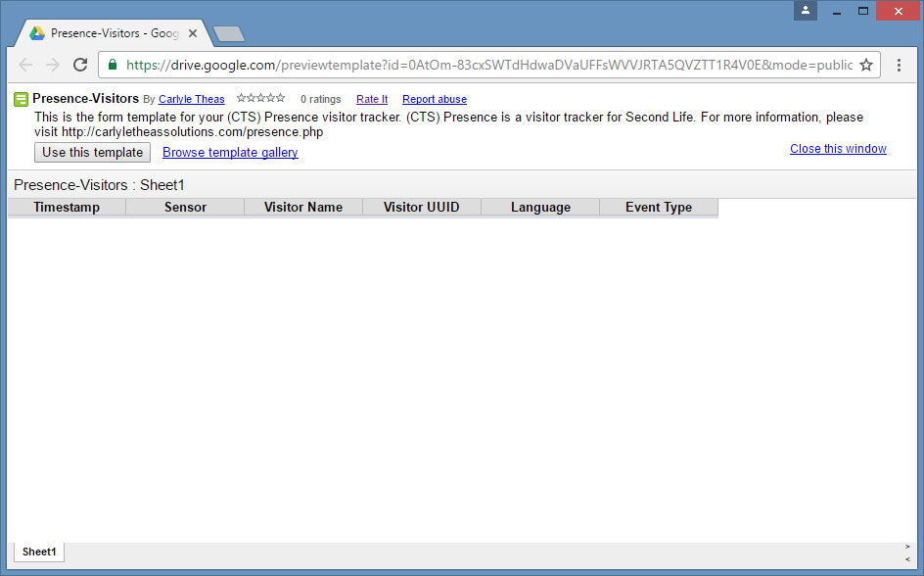Click the Report abuse link
Image resolution: width=924 pixels, height=576 pixels.
(x=434, y=99)
